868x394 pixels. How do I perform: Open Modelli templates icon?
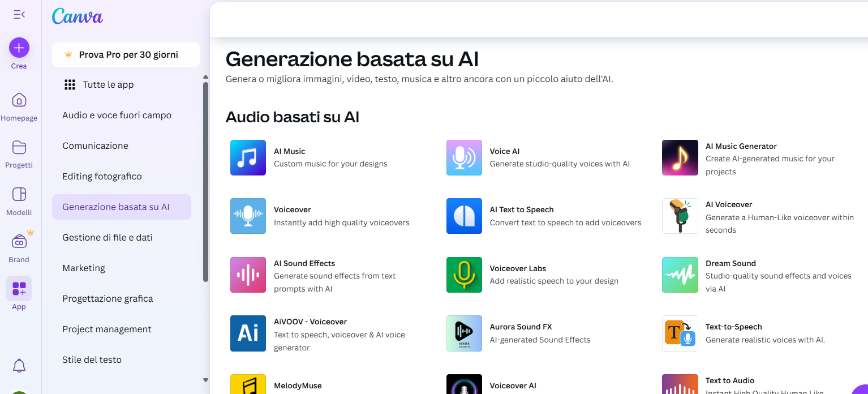(x=19, y=194)
